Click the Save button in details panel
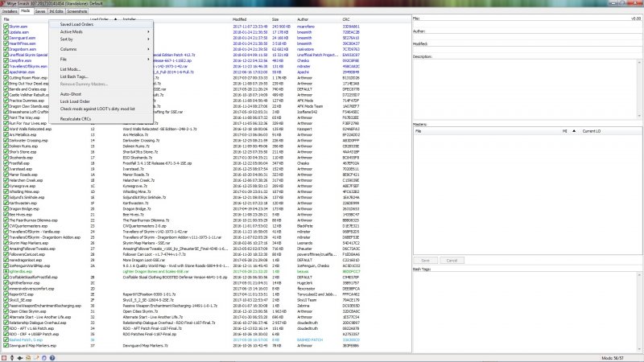 (x=425, y=261)
